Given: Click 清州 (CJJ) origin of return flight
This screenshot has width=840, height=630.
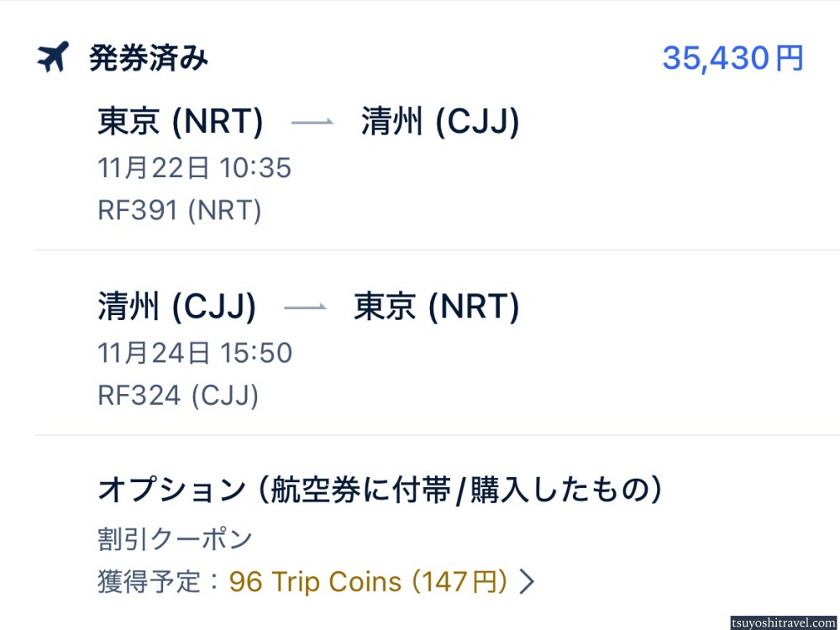Looking at the screenshot, I should [176, 307].
